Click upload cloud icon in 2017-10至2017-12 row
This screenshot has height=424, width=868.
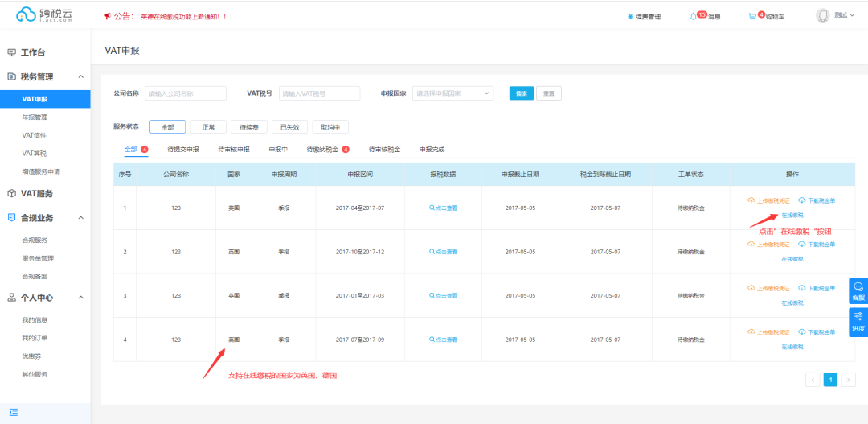[x=751, y=244]
